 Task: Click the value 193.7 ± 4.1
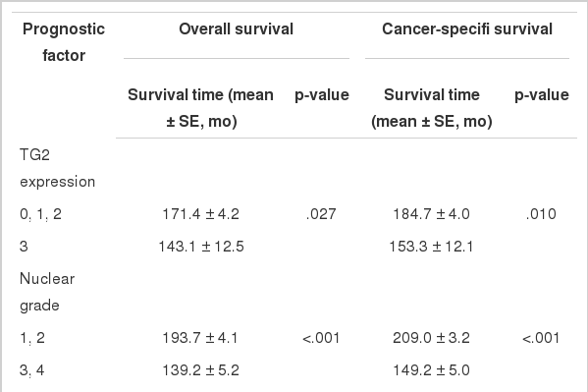200,338
